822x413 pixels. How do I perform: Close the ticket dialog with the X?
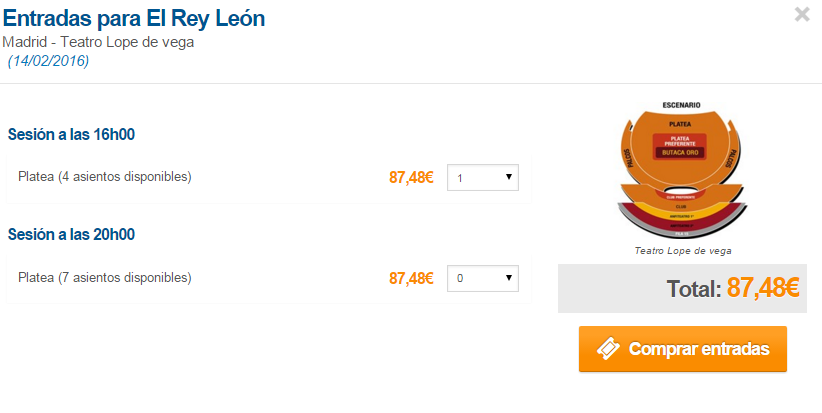[x=802, y=14]
